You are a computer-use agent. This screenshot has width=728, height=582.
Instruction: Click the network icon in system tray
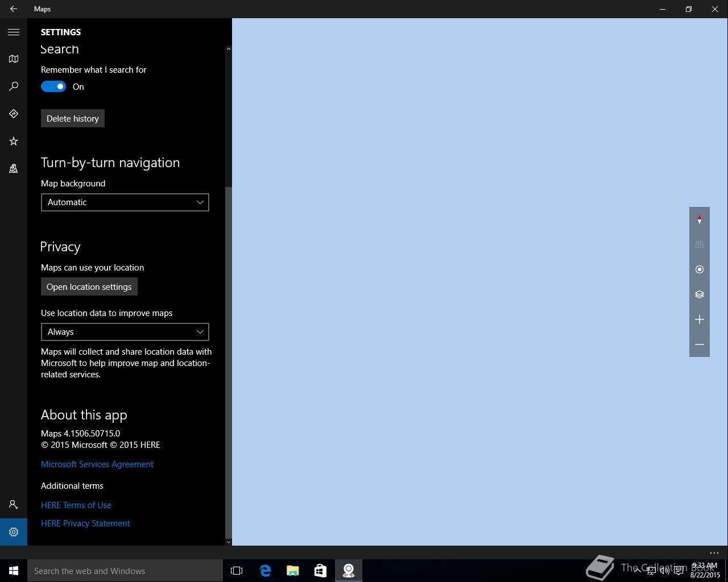(x=651, y=571)
